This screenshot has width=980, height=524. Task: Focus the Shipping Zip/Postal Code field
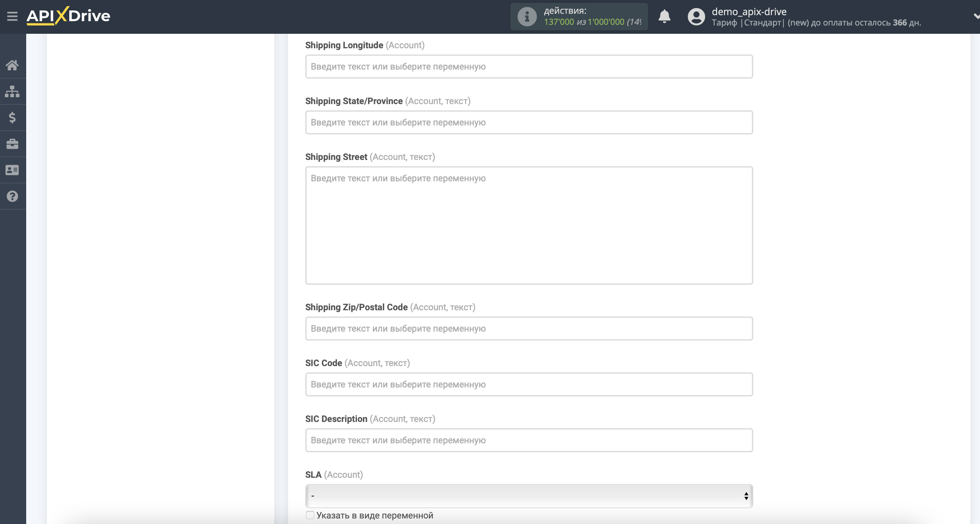tap(529, 329)
